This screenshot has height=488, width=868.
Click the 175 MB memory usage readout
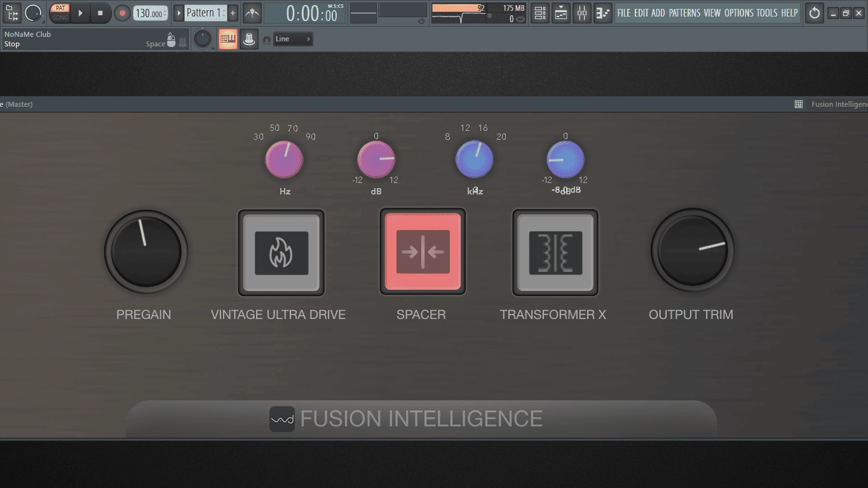[x=513, y=8]
